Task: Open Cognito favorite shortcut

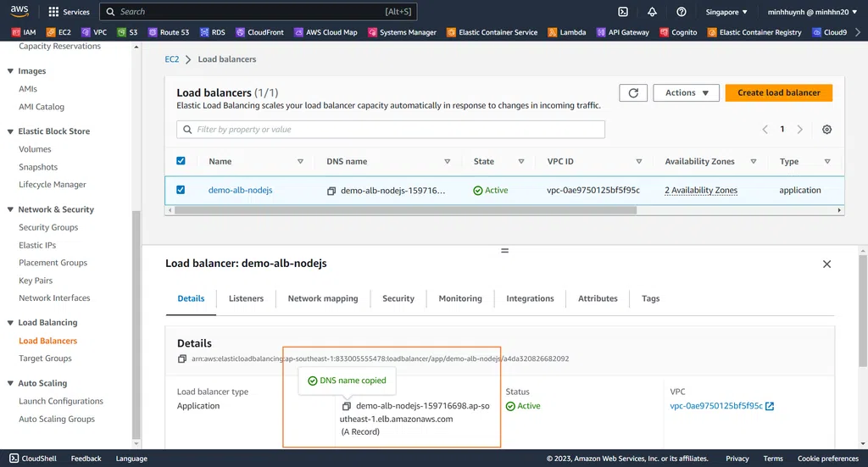Action: [x=678, y=32]
